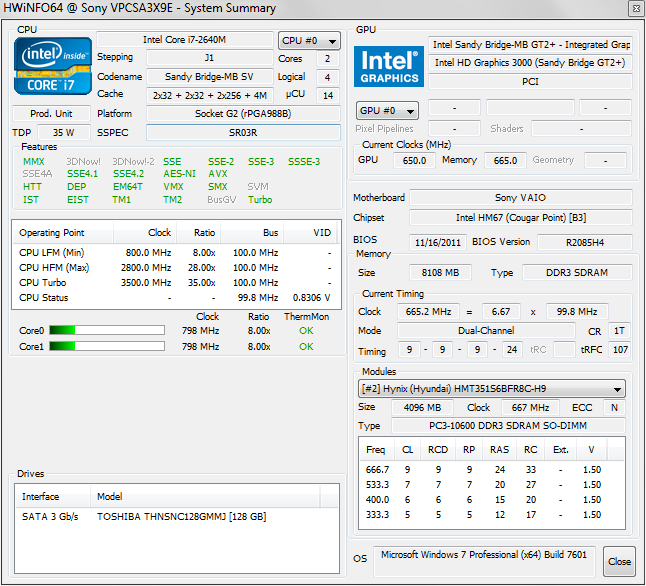Click the Intel Graphics logo
The height and width of the screenshot is (586, 646).
(389, 66)
